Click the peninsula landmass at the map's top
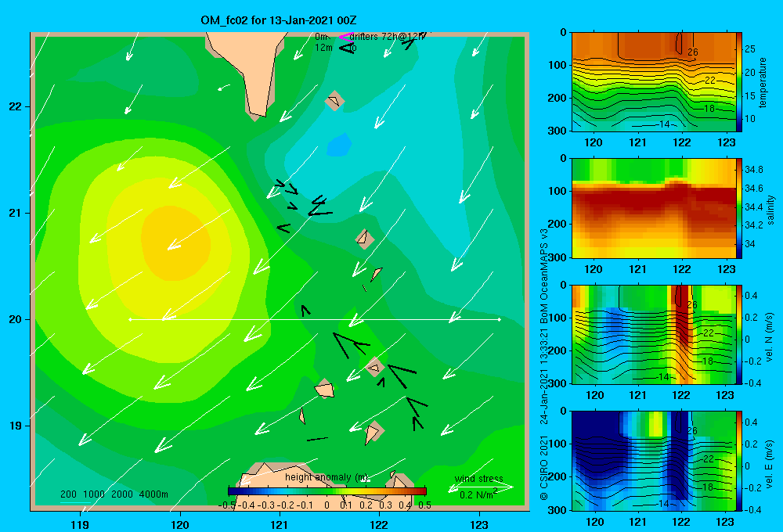This screenshot has width=783, height=532. pos(248,70)
